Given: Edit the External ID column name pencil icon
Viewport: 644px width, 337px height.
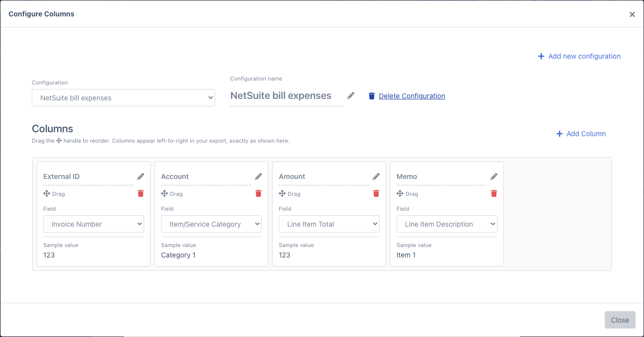Looking at the screenshot, I should (141, 176).
